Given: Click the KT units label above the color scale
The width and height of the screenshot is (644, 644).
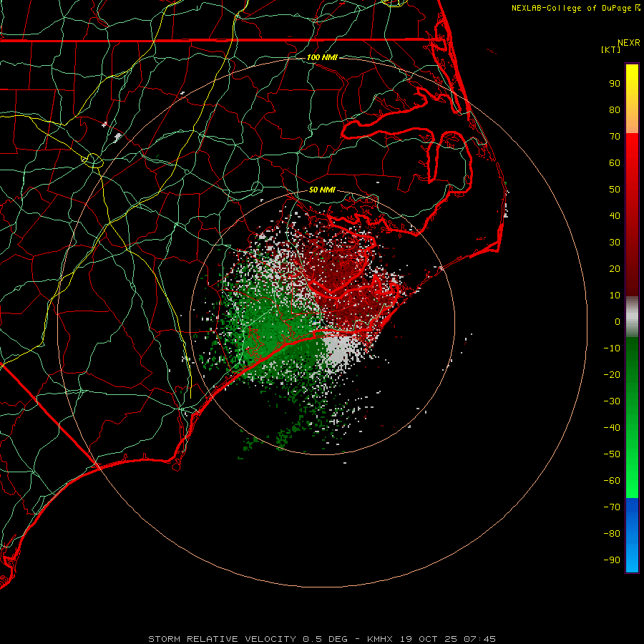Looking at the screenshot, I should [611, 49].
